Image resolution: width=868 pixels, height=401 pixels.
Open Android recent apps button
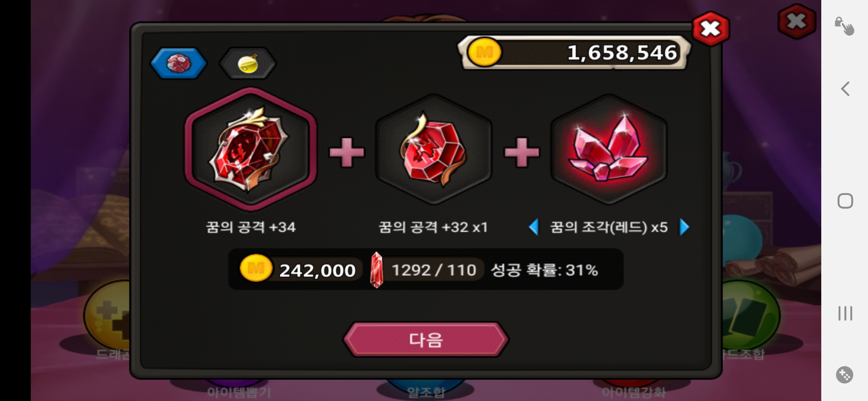[x=845, y=313]
